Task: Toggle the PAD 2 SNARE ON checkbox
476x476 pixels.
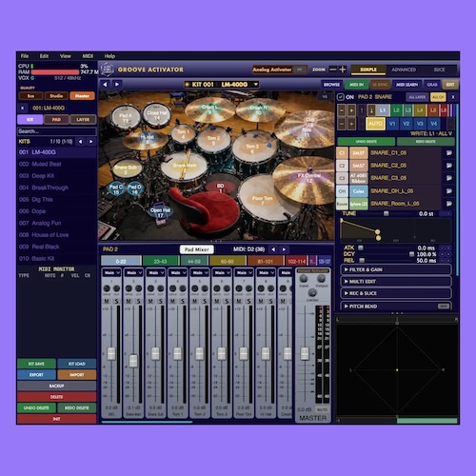Action: coord(341,97)
